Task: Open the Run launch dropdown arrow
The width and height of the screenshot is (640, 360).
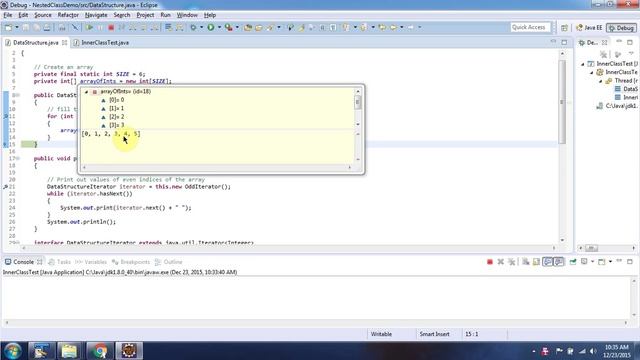Action: tap(219, 27)
